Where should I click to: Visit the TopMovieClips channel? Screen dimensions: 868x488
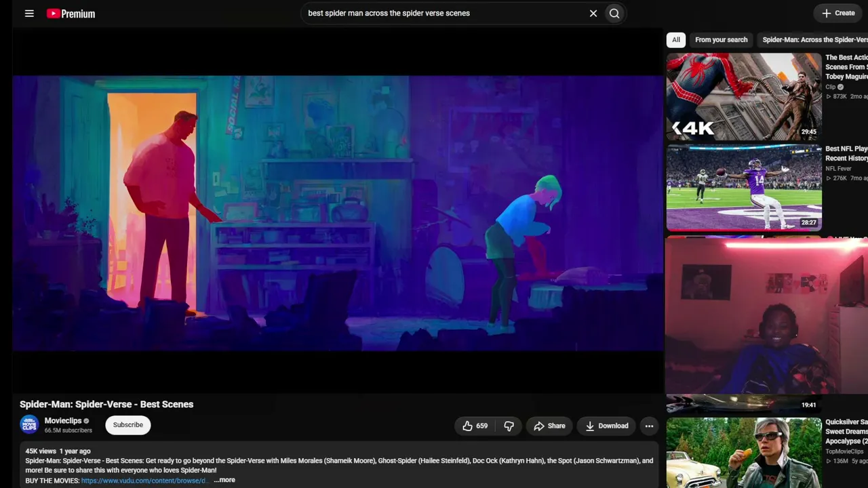[844, 451]
